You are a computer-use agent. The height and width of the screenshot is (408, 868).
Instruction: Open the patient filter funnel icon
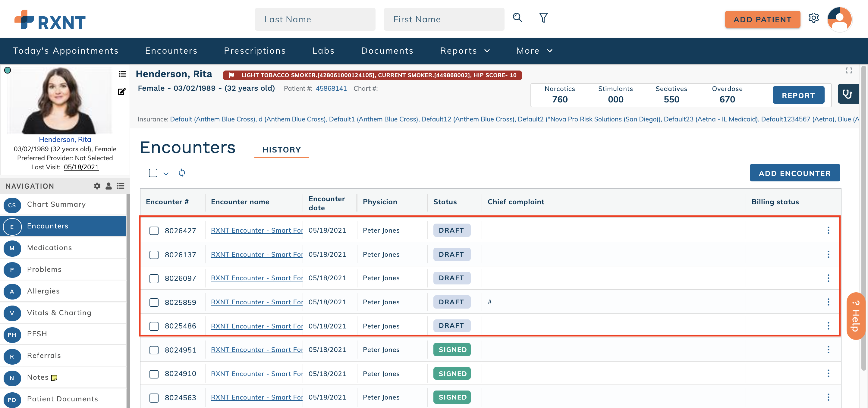[543, 17]
